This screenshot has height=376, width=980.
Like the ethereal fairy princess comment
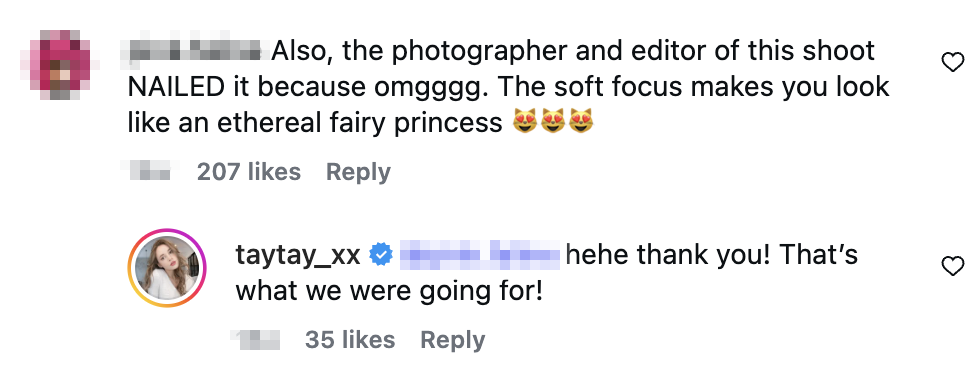[952, 62]
